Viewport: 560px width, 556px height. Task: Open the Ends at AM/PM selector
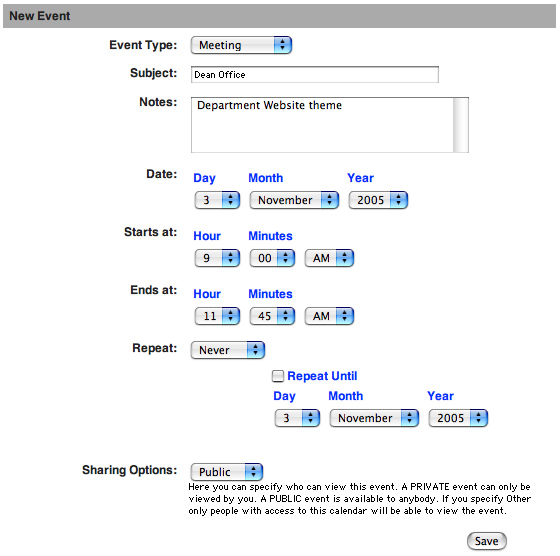tap(329, 316)
